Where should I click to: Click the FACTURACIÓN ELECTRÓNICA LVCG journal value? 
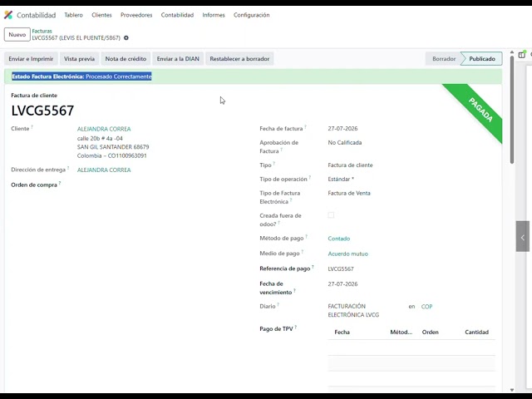(353, 310)
